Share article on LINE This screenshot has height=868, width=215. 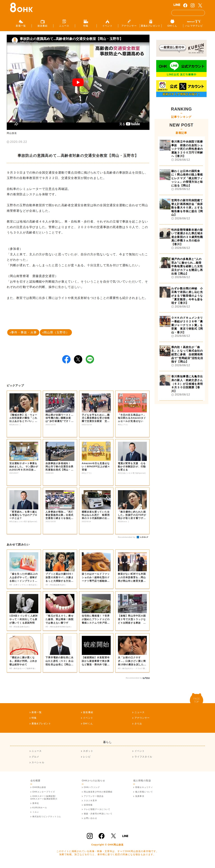tap(90, 359)
